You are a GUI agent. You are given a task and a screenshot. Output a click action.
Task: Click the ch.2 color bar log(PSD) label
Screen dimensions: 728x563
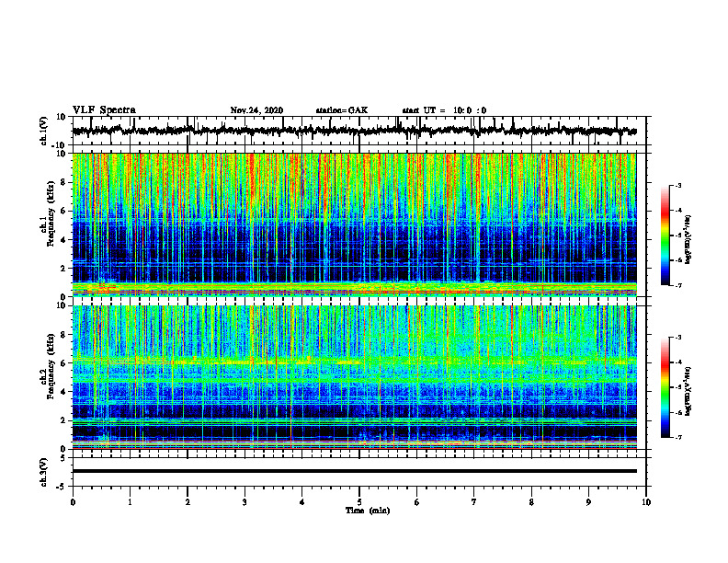click(688, 390)
